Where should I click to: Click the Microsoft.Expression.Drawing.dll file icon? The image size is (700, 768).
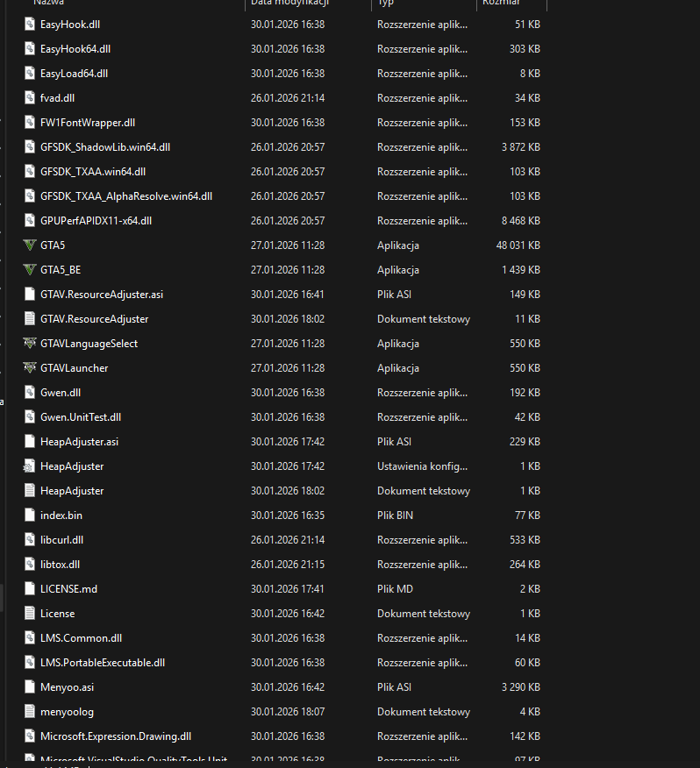(x=30, y=736)
